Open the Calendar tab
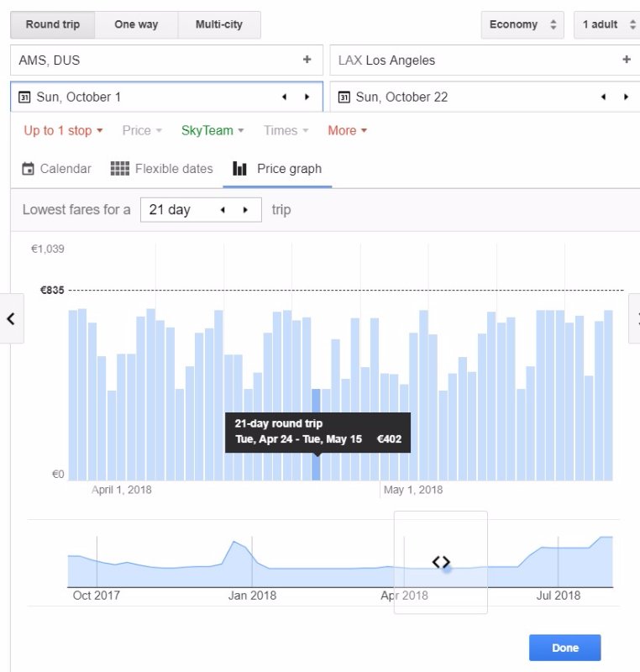The width and height of the screenshot is (640, 672). click(56, 169)
